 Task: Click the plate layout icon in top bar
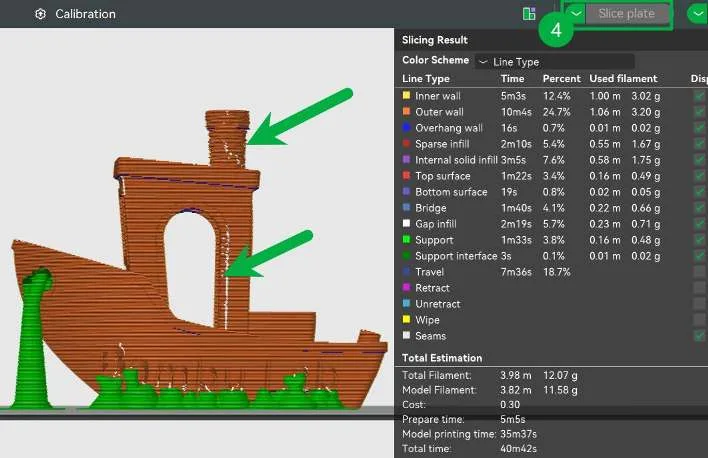529,14
